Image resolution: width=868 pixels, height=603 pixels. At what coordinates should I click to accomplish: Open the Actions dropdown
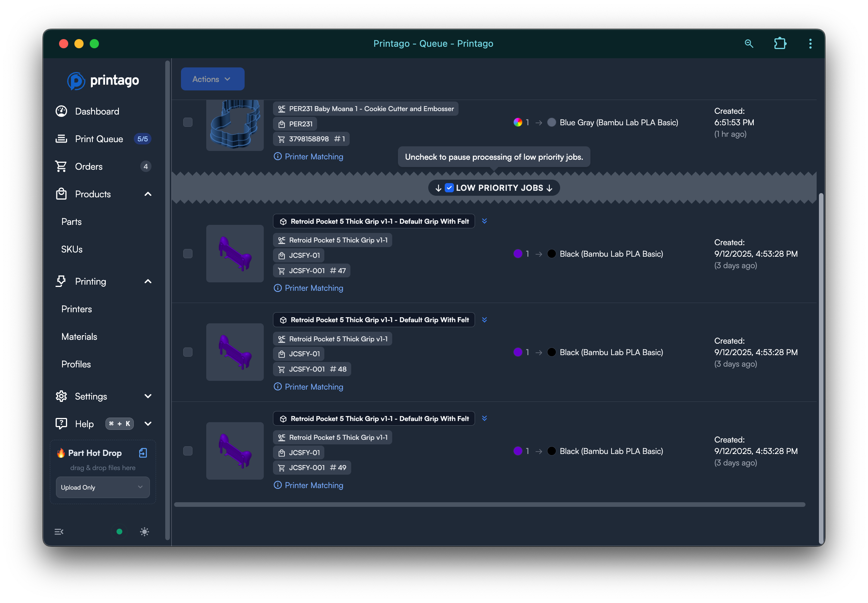tap(212, 79)
